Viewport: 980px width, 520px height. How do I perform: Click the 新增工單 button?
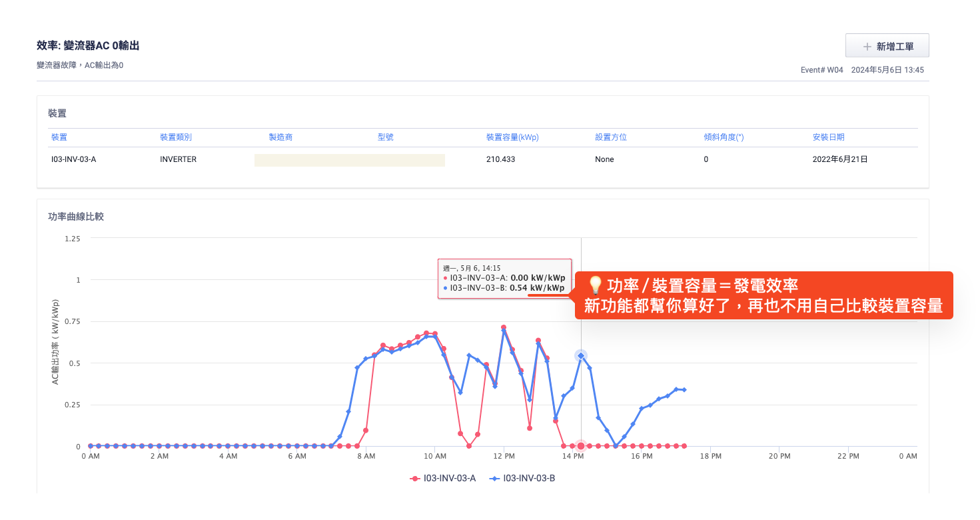887,46
